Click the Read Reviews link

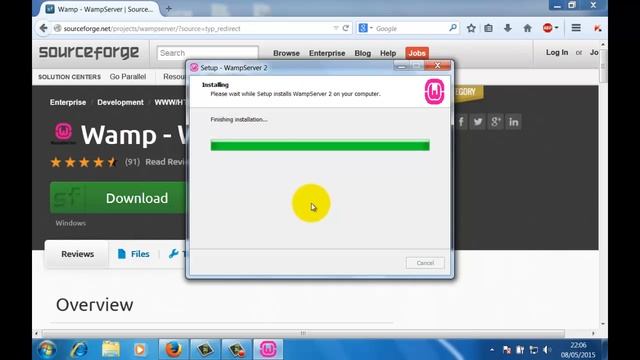click(x=165, y=162)
